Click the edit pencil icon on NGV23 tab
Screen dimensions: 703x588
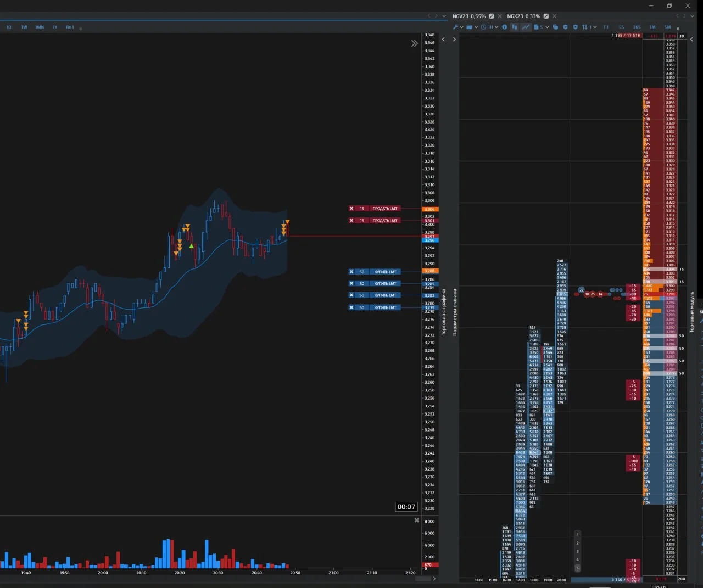[492, 16]
